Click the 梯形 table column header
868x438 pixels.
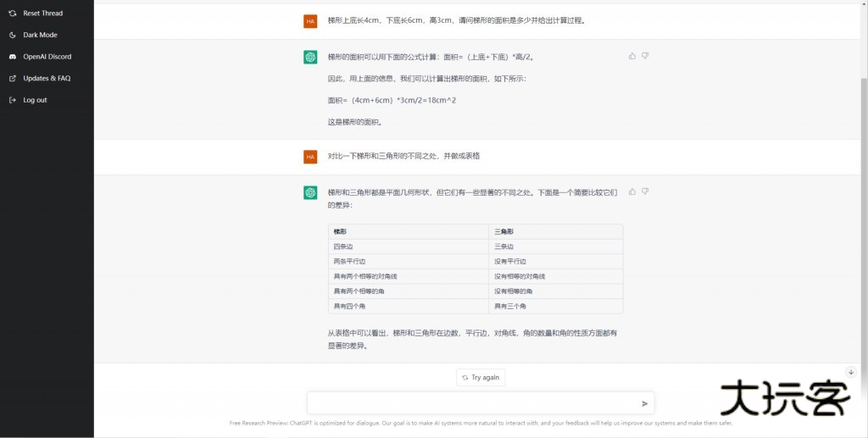click(x=340, y=231)
